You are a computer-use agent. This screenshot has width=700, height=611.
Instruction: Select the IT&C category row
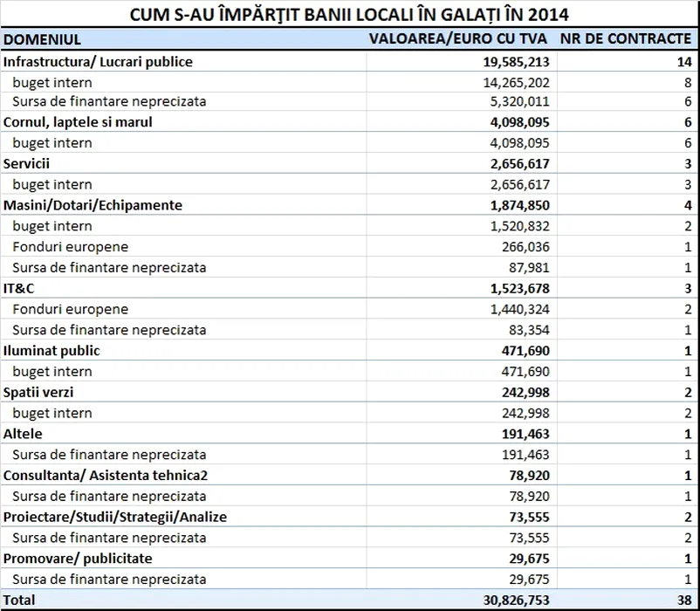tap(18, 288)
